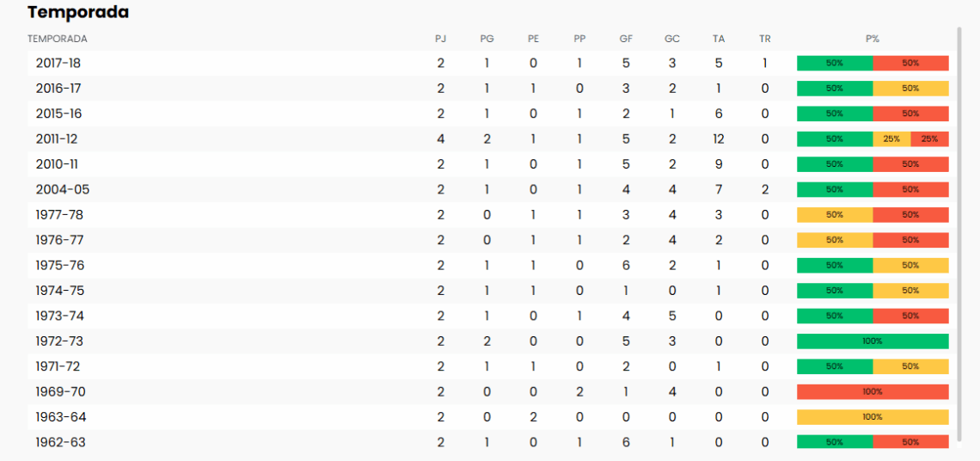
Task: Click the 2004-05 season entry
Action: [x=62, y=189]
